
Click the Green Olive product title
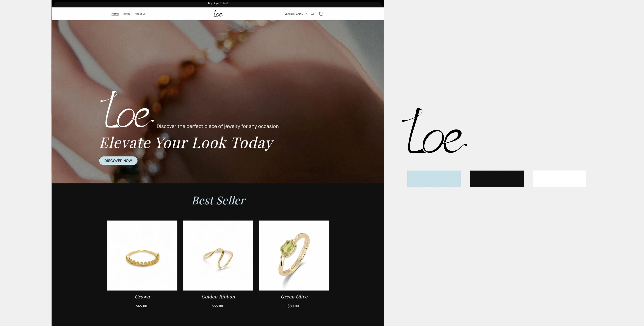point(294,297)
